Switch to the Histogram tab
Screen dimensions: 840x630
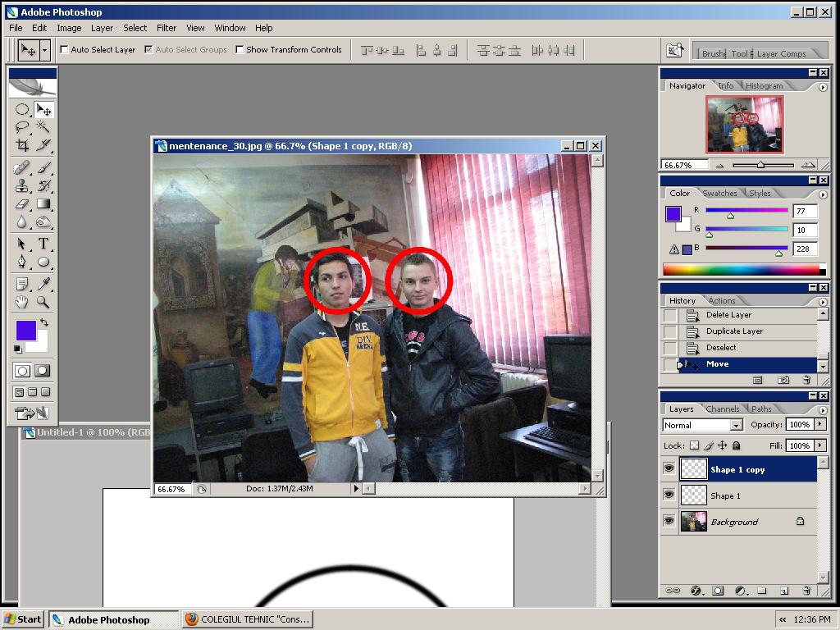(764, 85)
